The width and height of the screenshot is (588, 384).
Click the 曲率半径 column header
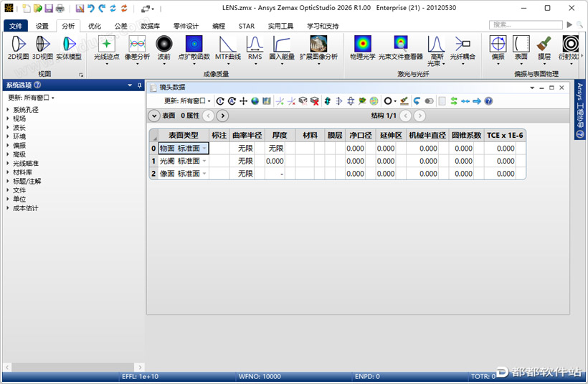coord(247,135)
